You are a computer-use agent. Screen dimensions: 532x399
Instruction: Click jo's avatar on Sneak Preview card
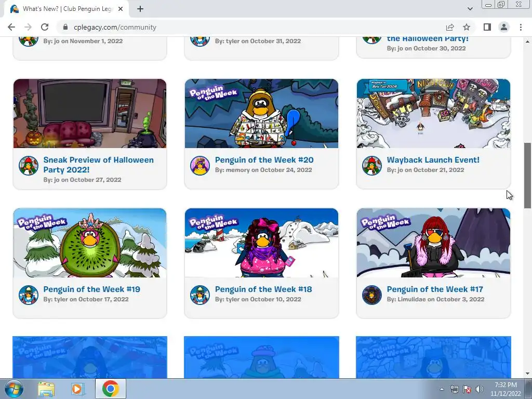click(29, 166)
